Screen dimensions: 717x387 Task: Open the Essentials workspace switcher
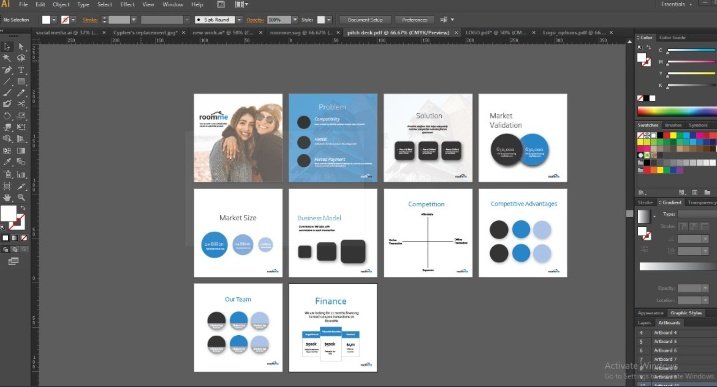pyautogui.click(x=677, y=4)
